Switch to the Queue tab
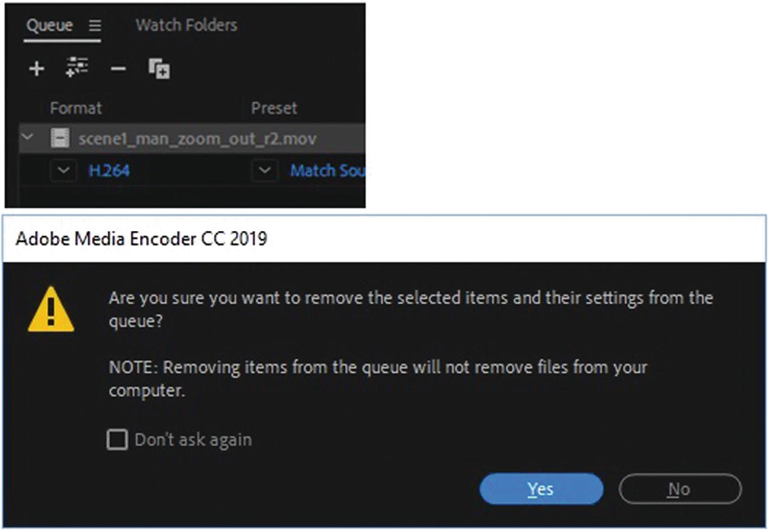This screenshot has width=770, height=532. [50, 26]
